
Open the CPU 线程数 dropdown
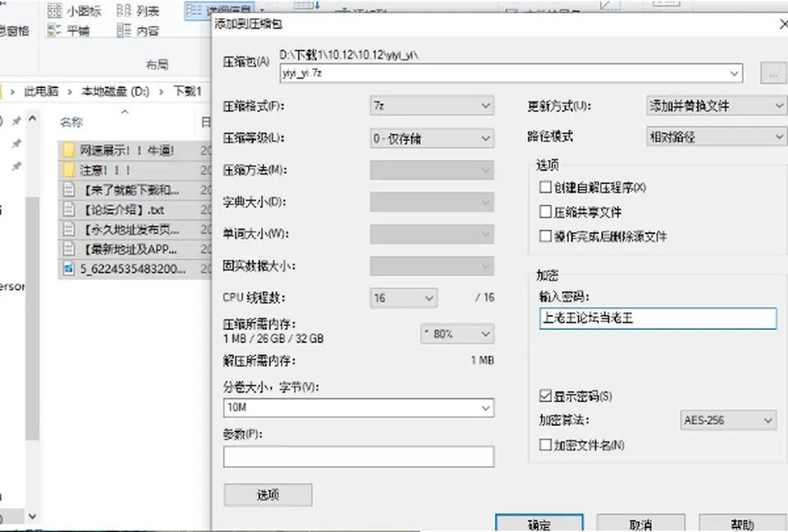pos(404,298)
